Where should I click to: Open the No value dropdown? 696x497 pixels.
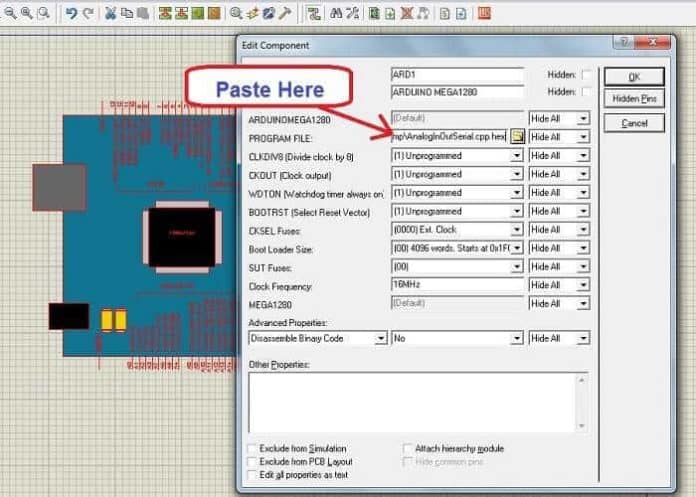pos(517,339)
